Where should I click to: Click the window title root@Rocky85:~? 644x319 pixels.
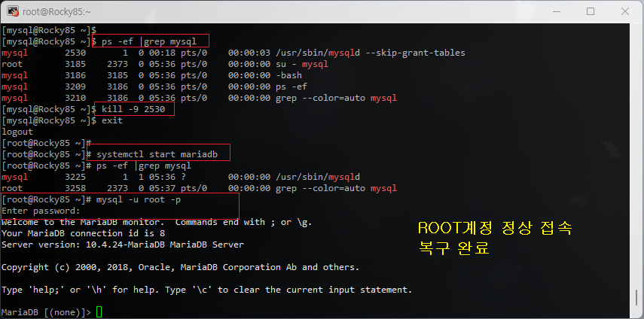[56, 11]
